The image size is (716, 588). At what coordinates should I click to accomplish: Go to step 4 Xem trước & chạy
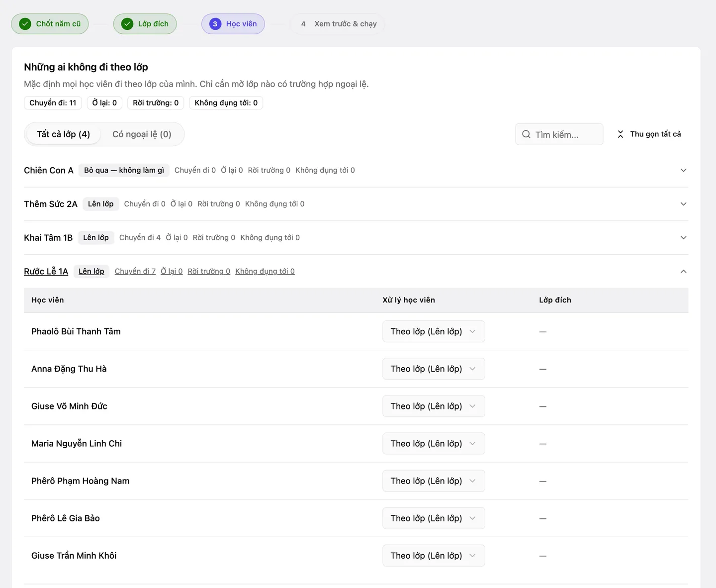(338, 24)
